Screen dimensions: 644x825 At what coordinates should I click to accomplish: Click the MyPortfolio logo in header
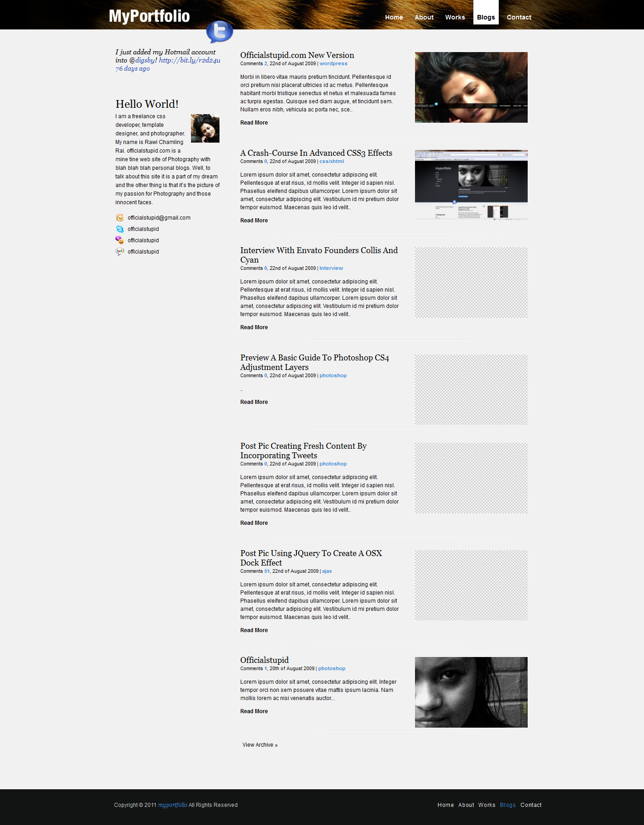pos(149,16)
